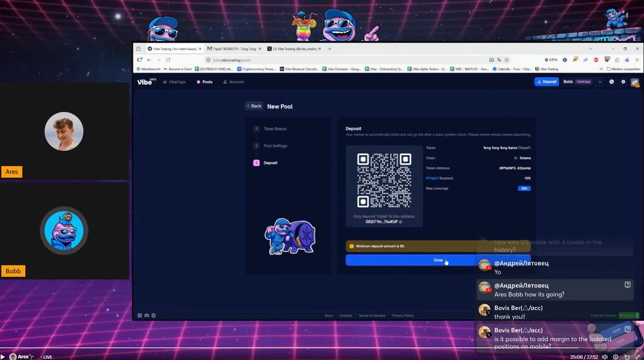The width and height of the screenshot is (644, 360).
Task: Open the Calendly - Timo bookmark
Action: tap(513, 69)
